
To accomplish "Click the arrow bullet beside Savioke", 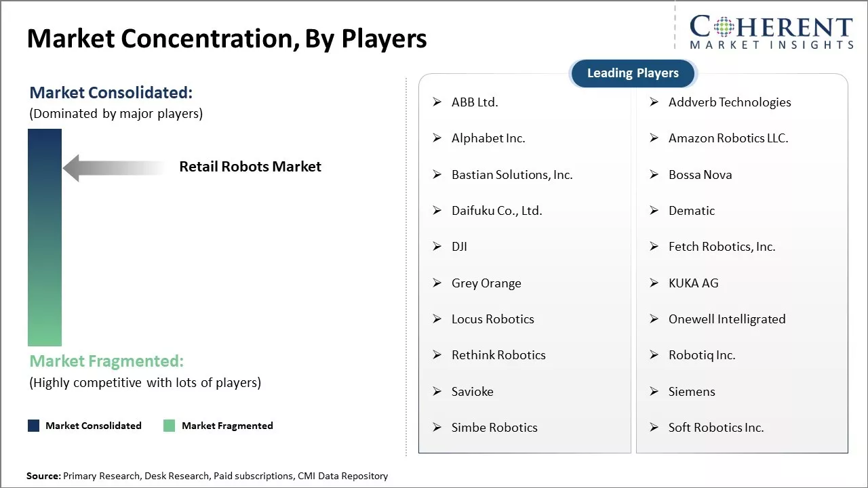I will [x=437, y=392].
